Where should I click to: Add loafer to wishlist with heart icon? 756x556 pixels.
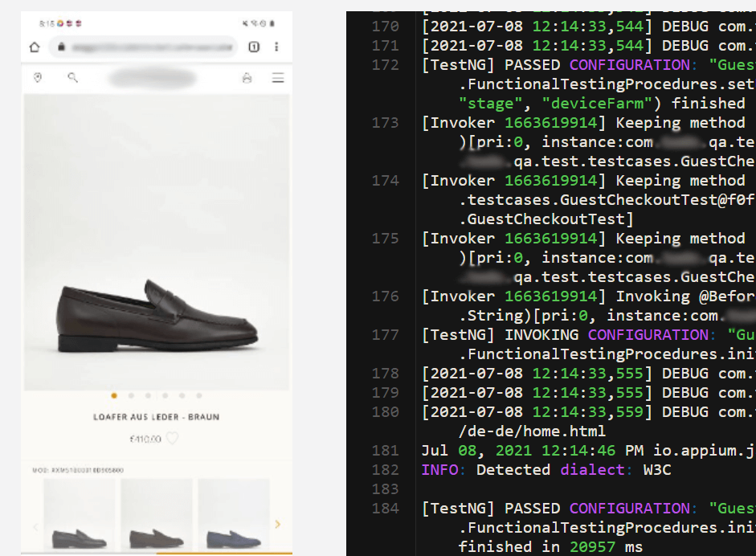pos(172,439)
